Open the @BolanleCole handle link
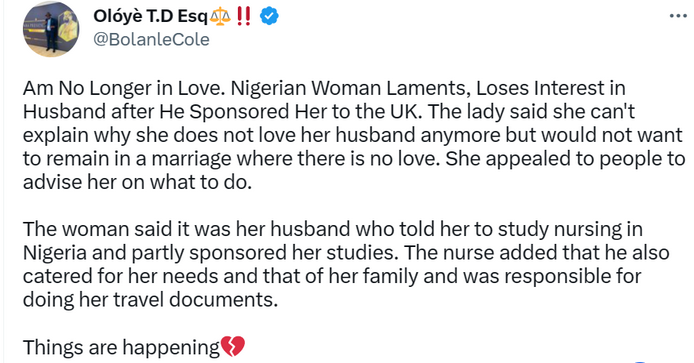 coord(151,39)
